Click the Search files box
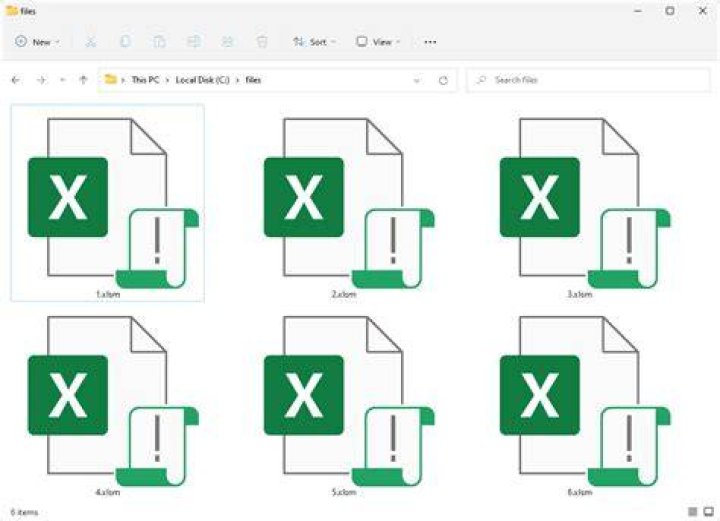The width and height of the screenshot is (720, 521). coord(588,80)
